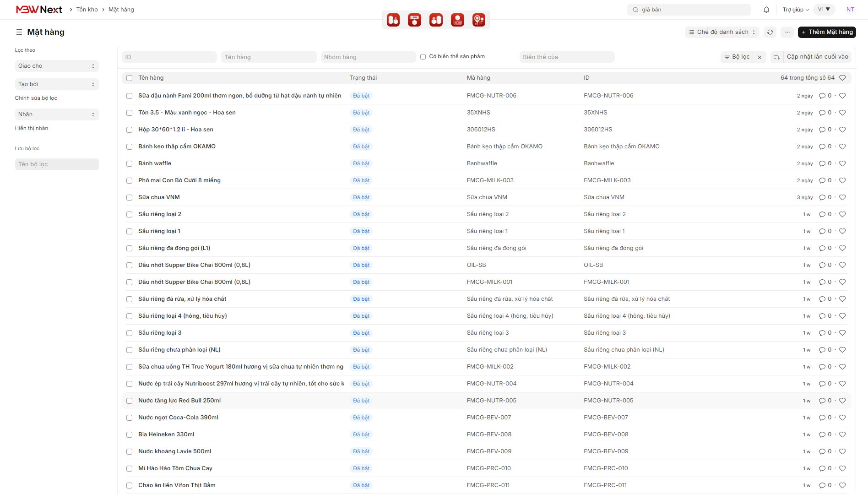The height and width of the screenshot is (494, 868).
Task: Open the Bia Heineken 330ml item
Action: (166, 434)
